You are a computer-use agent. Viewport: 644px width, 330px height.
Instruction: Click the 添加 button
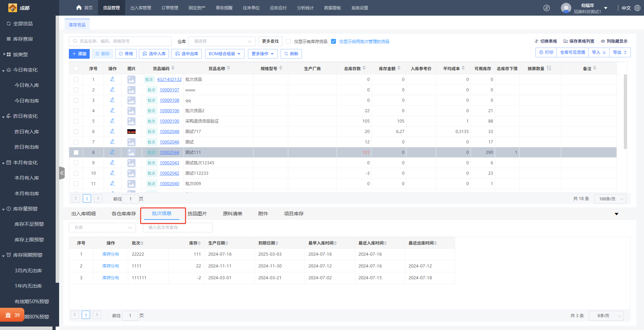point(79,54)
